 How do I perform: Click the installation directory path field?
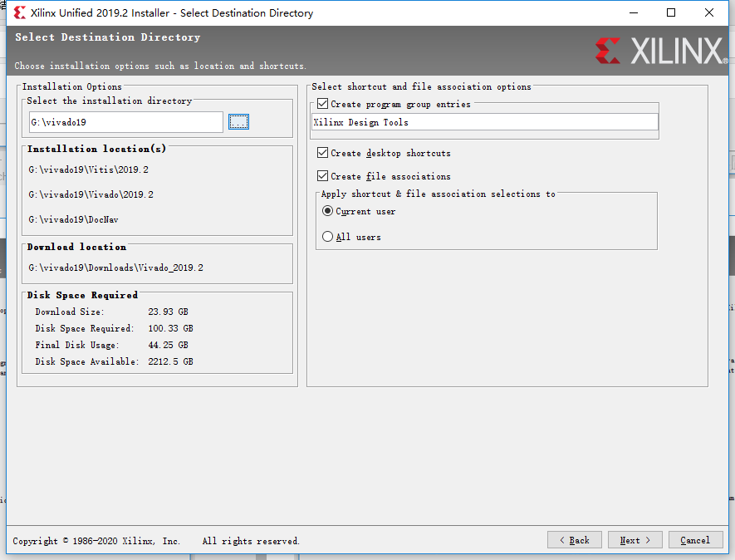pyautogui.click(x=125, y=121)
